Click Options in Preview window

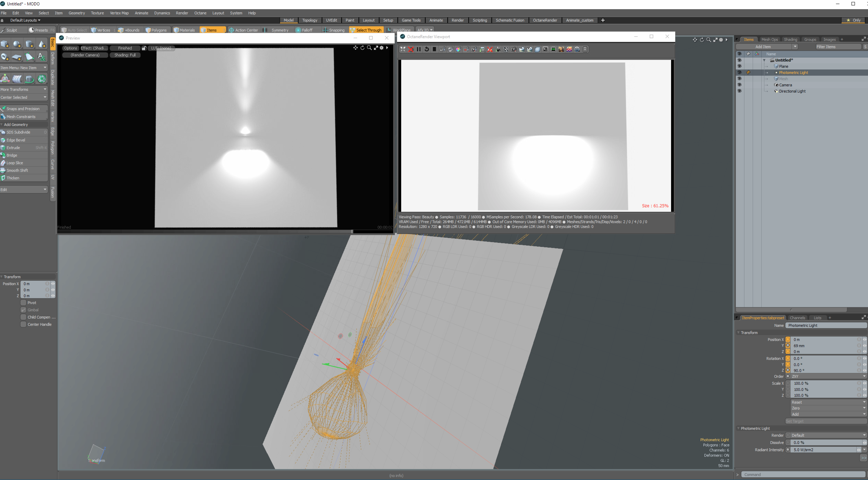pos(70,48)
